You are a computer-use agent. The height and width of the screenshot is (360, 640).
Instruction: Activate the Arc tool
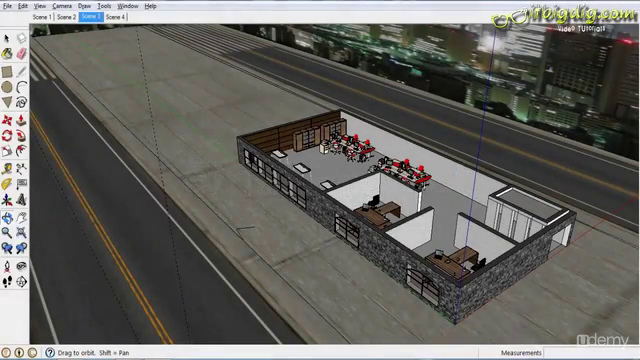(21, 87)
